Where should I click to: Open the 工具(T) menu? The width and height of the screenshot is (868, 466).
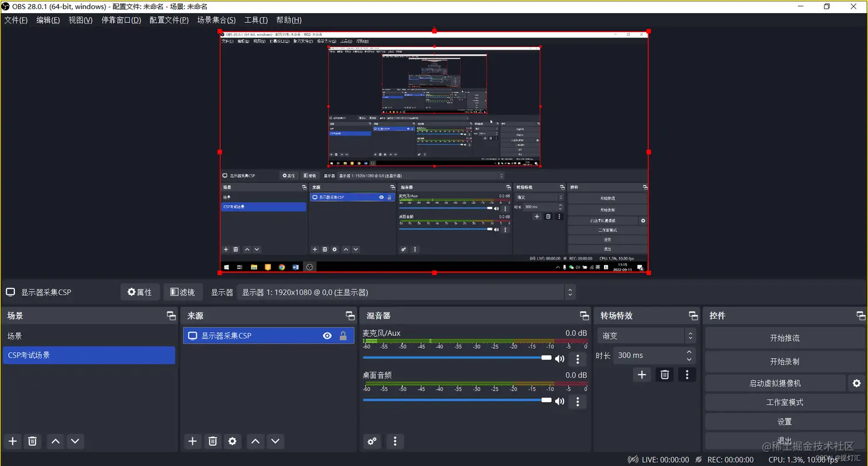click(x=256, y=20)
